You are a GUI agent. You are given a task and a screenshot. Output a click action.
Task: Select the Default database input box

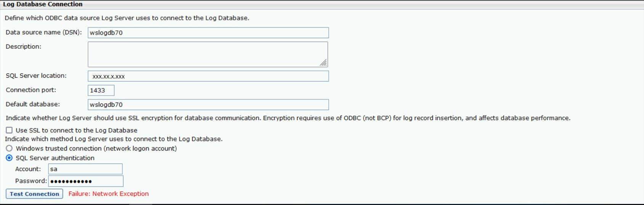point(208,104)
